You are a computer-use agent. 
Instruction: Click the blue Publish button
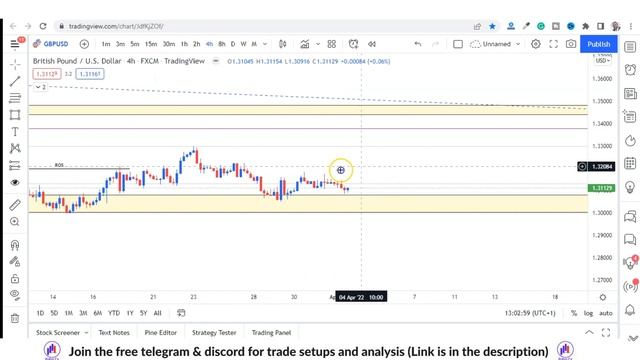(x=598, y=44)
